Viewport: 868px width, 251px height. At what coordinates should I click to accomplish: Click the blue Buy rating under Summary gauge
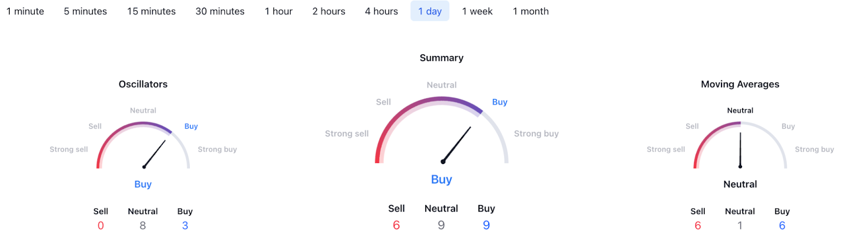442,180
